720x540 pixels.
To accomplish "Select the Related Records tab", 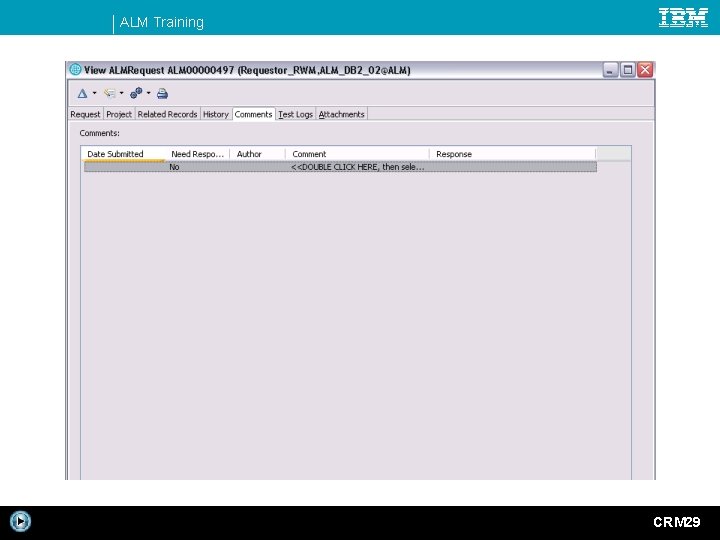I will pos(167,114).
